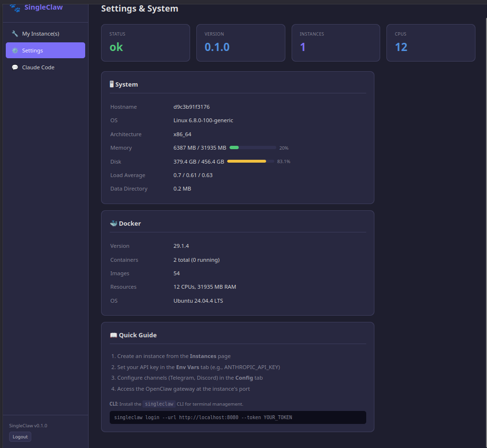The height and width of the screenshot is (448, 487).
Task: Select the Settings sidebar item
Action: click(45, 51)
